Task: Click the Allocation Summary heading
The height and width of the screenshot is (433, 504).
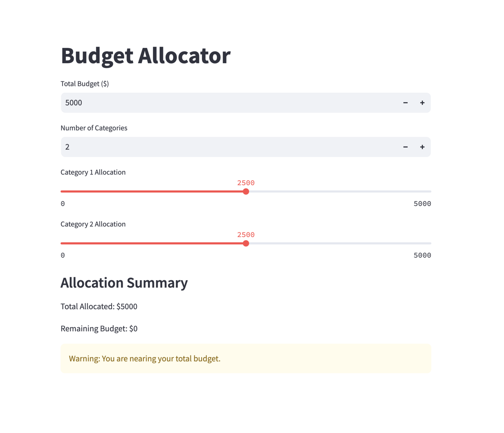Action: (124, 283)
